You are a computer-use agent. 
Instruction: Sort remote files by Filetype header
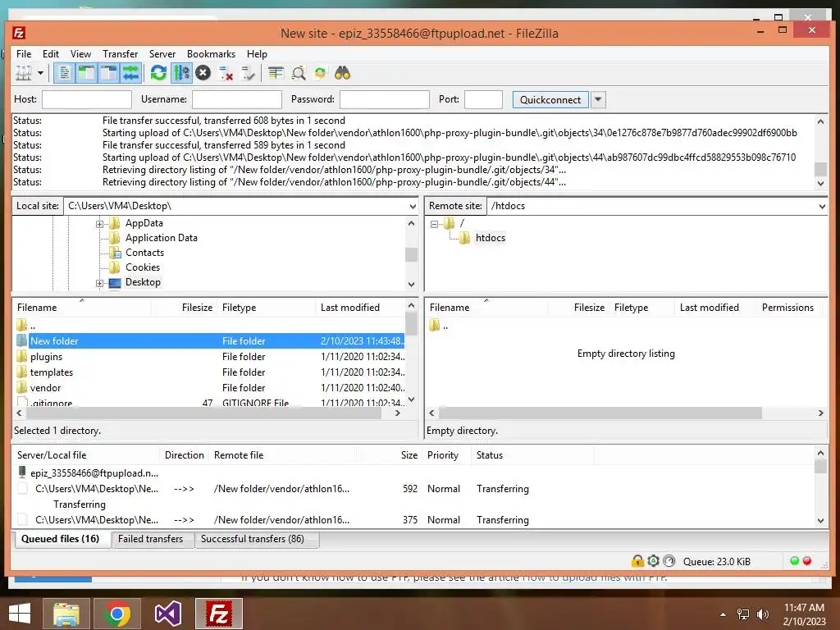(x=641, y=308)
